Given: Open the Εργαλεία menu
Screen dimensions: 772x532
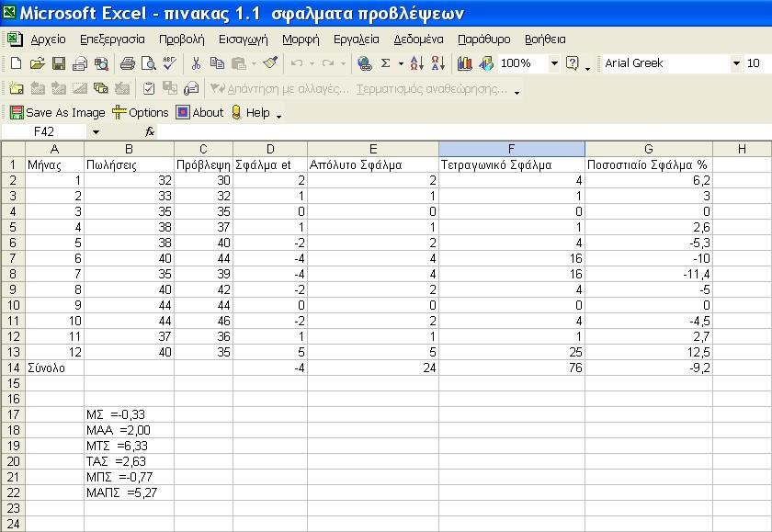Looking at the screenshot, I should tap(357, 39).
